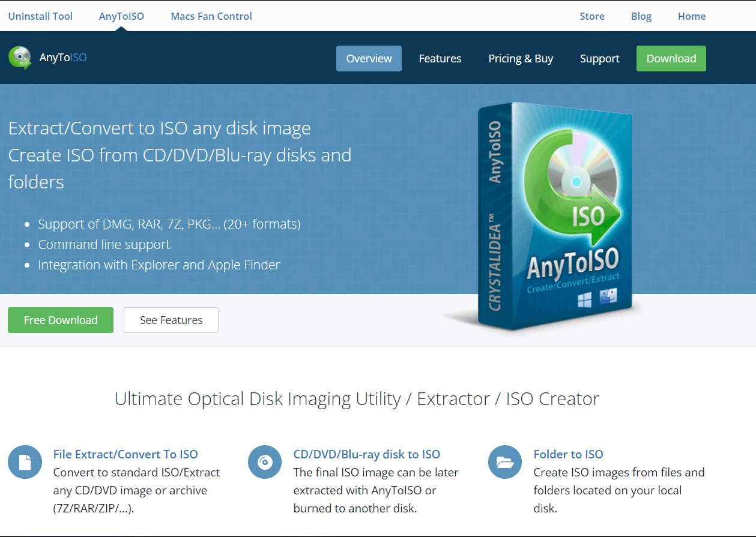This screenshot has height=537, width=756.
Task: Click the green Download button in the navbar
Action: click(671, 58)
